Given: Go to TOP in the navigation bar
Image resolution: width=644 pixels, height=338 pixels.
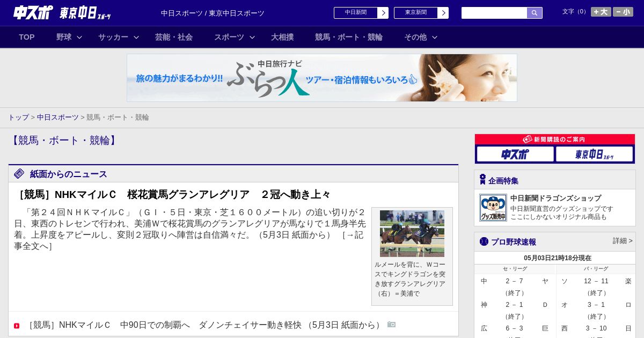Looking at the screenshot, I should [x=27, y=37].
